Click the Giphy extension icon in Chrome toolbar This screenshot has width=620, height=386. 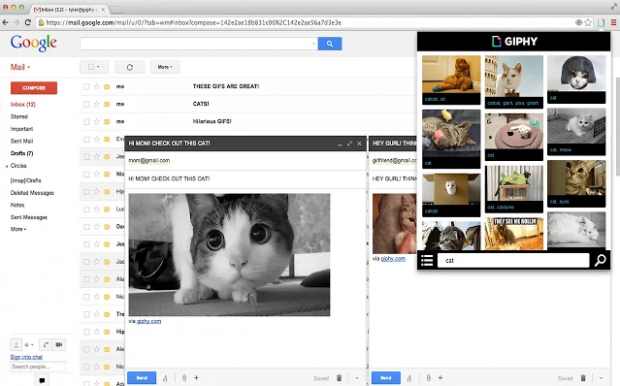click(601, 23)
